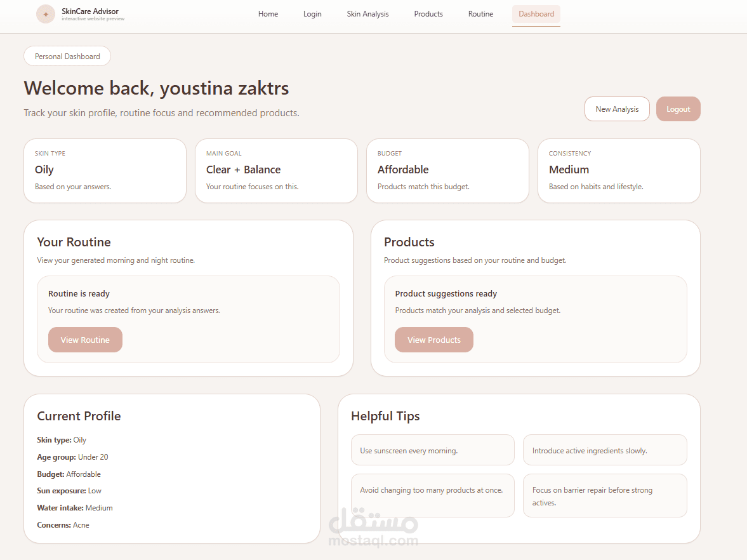Click the 'Water intake: Medium' row
This screenshot has width=747, height=560.
tap(75, 508)
